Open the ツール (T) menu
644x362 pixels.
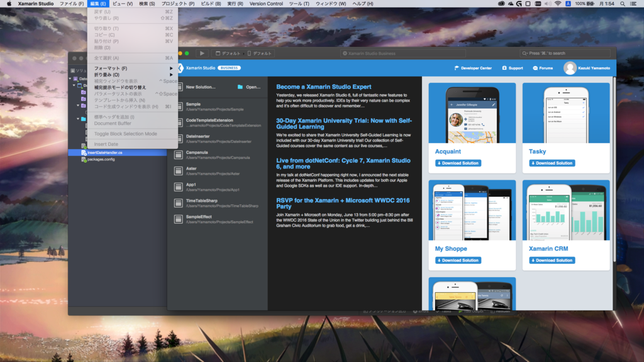point(299,4)
